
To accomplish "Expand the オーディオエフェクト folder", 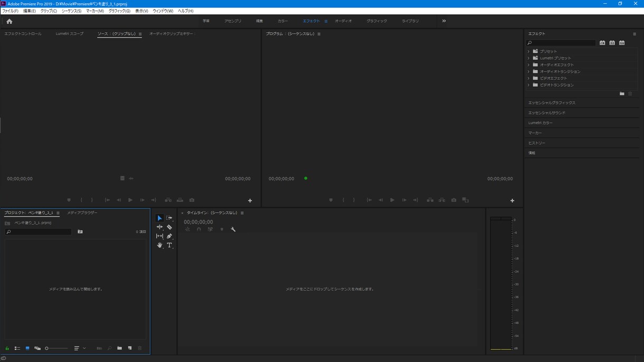I will tap(528, 65).
